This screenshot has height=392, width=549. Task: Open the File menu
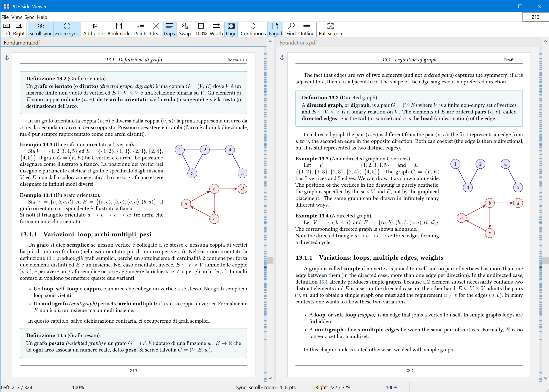(x=5, y=17)
